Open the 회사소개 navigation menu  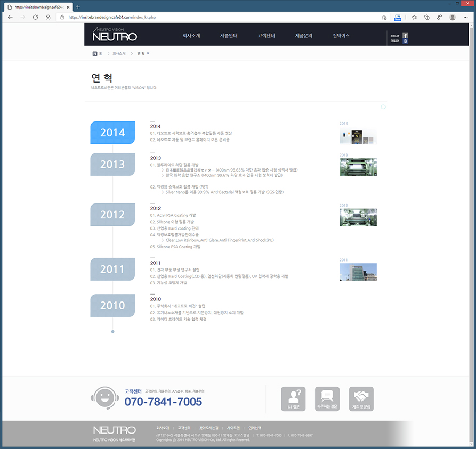(191, 36)
